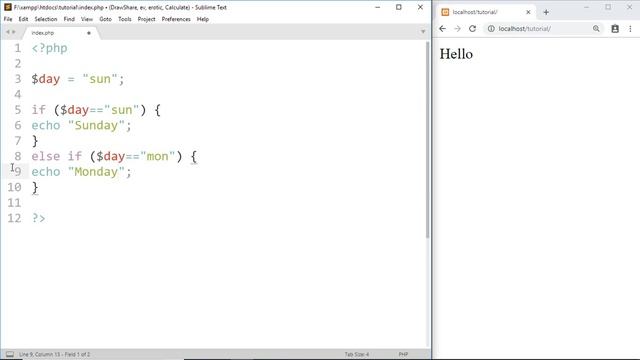The width and height of the screenshot is (640, 360).
Task: Click the browser tab favicon
Action: tap(445, 12)
